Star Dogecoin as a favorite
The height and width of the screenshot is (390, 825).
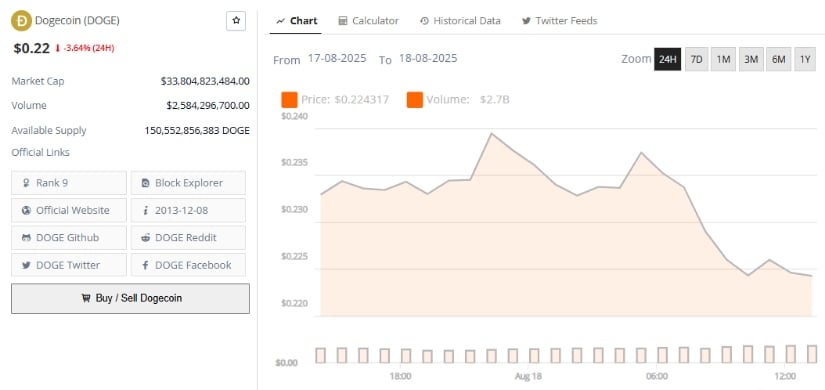click(236, 21)
